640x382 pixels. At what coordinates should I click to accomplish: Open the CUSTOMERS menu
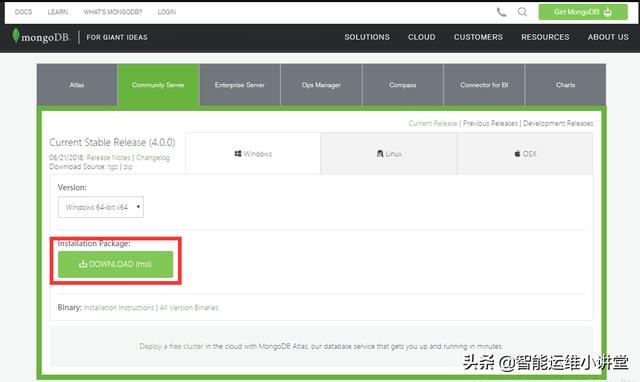point(478,37)
